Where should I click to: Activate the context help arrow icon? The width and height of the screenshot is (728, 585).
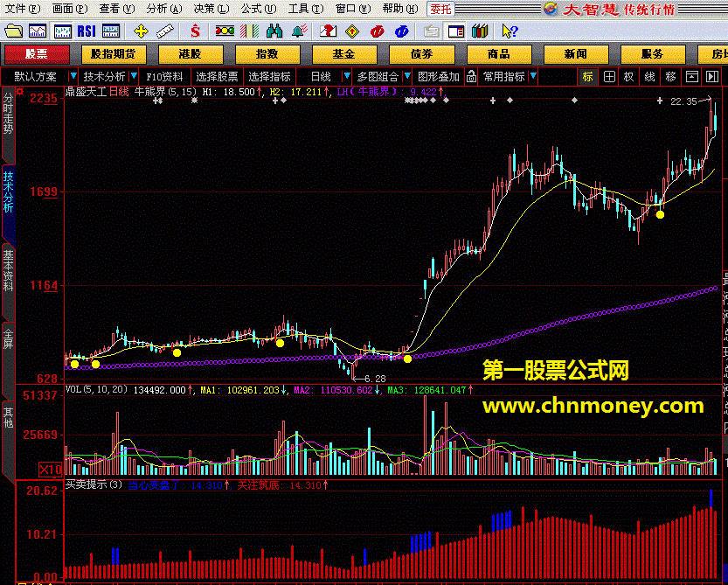tap(510, 31)
